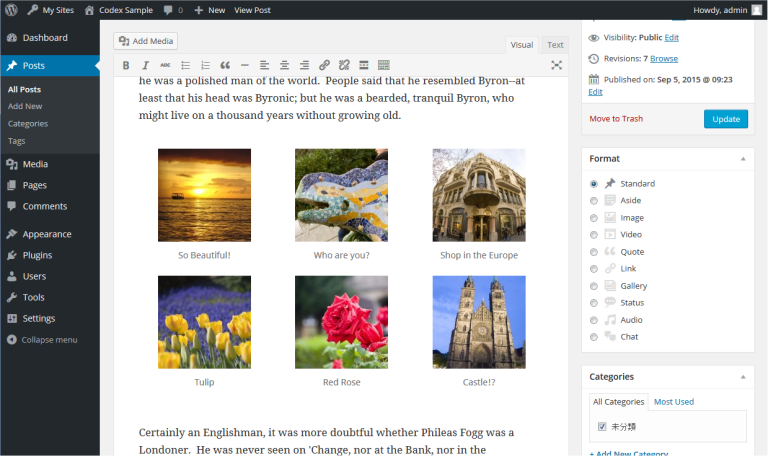Open Categories under Posts

28,124
